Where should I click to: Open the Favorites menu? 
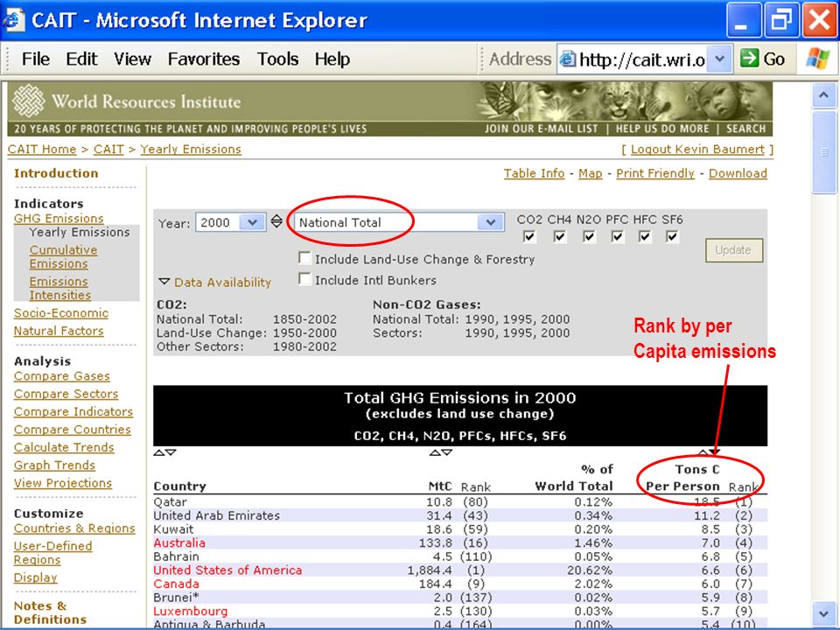tap(204, 59)
